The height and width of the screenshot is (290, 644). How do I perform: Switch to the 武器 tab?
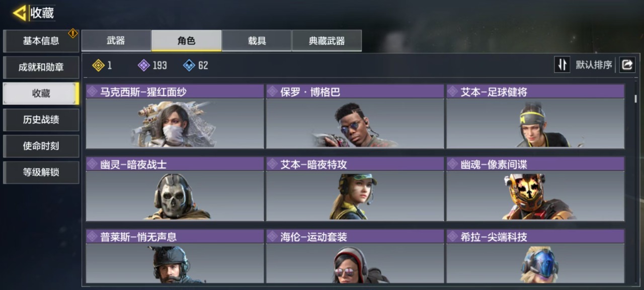click(x=116, y=41)
